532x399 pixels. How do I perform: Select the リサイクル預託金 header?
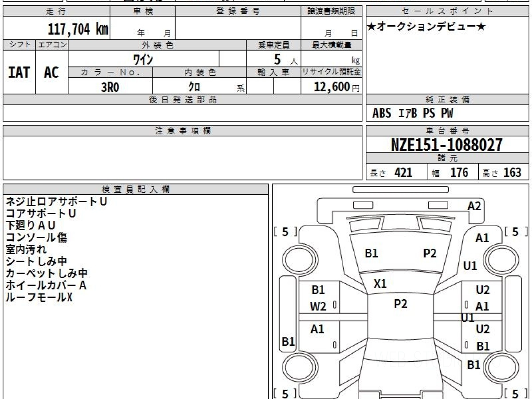(331, 72)
